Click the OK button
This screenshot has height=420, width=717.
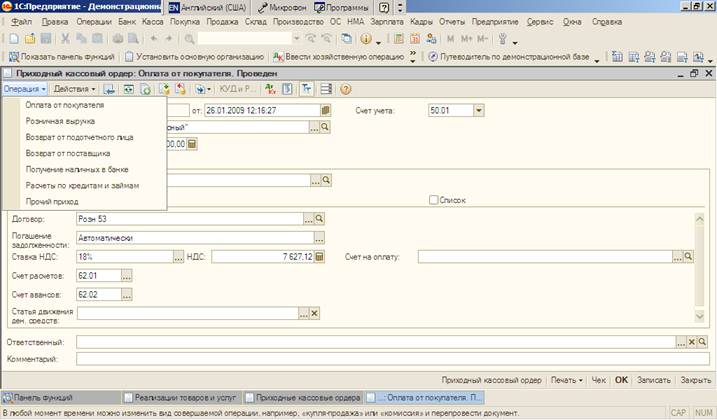(x=621, y=380)
